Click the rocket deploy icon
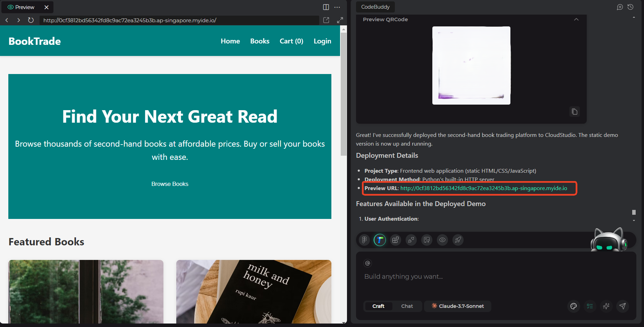The width and height of the screenshot is (644, 327). click(x=458, y=240)
